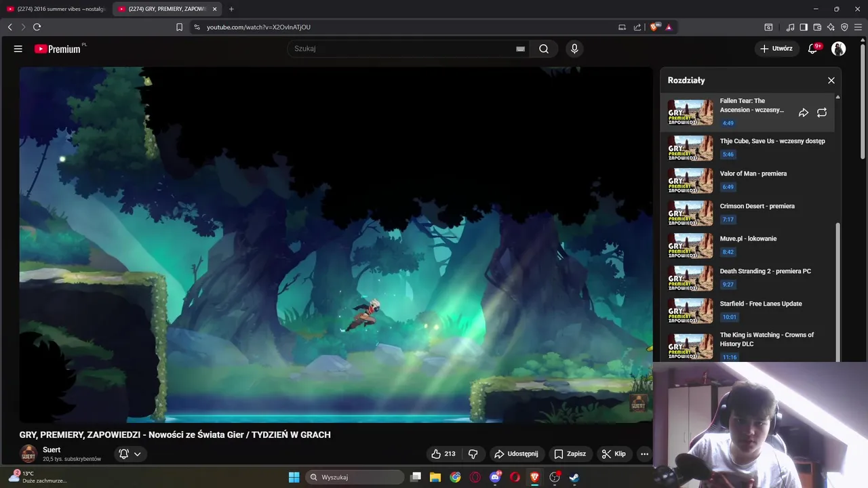Open the on-screen keyboard icon in search box
868x488 pixels.
click(520, 49)
